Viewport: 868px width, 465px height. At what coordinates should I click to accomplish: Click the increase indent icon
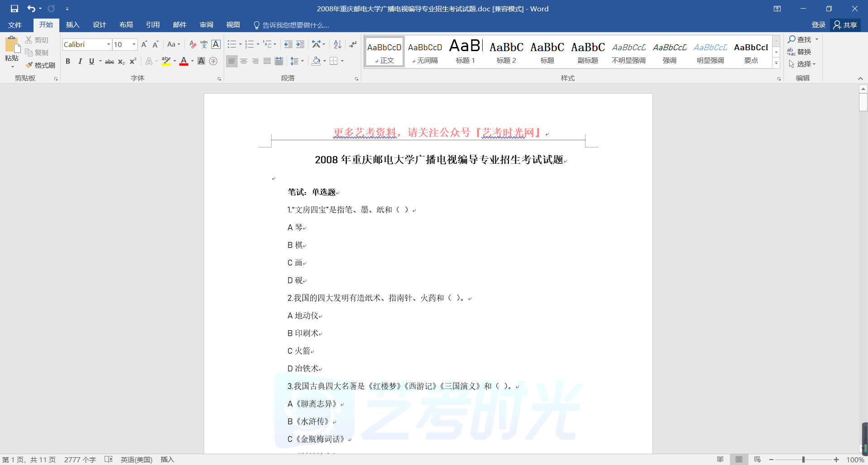300,44
